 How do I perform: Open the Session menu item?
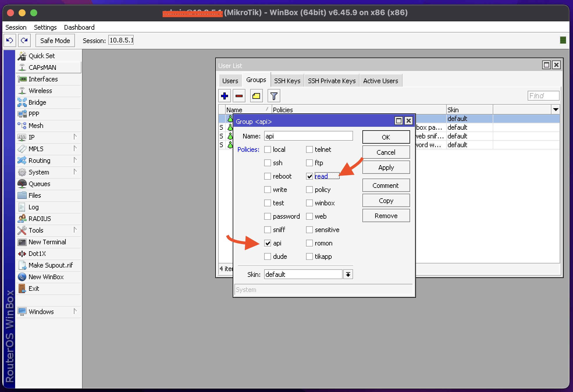(x=17, y=27)
